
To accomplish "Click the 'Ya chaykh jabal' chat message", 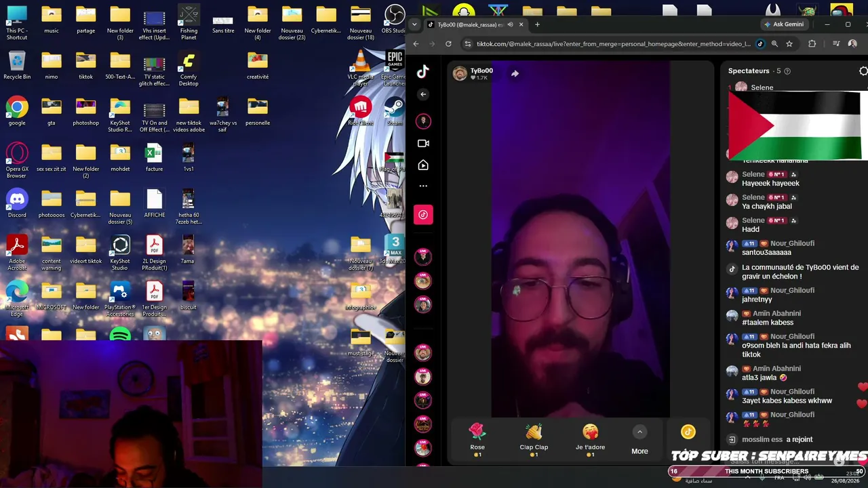I will (767, 206).
